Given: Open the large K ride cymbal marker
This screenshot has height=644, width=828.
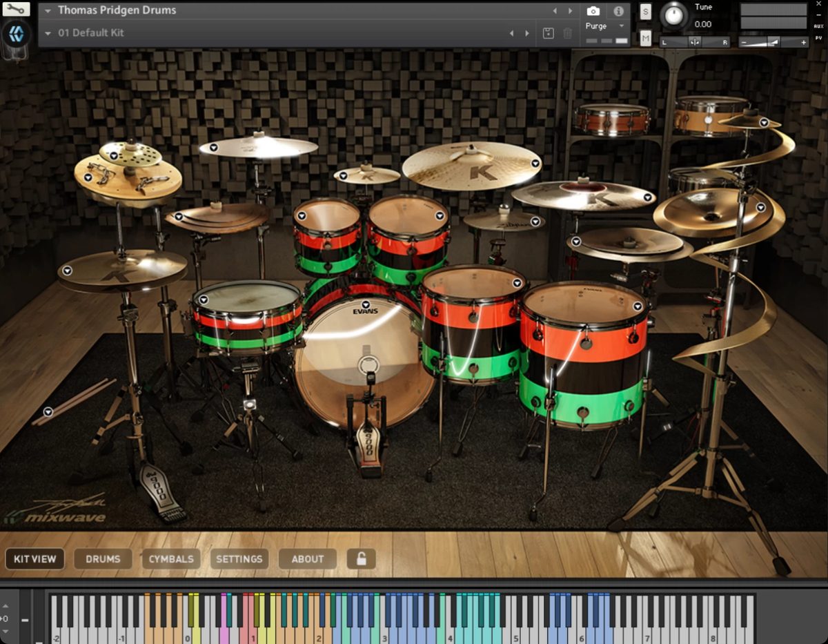Looking at the screenshot, I should [535, 163].
